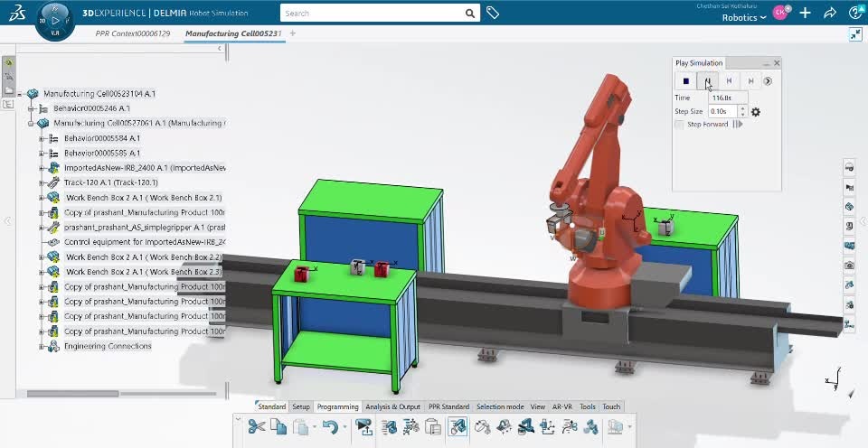The height and width of the screenshot is (448, 868).
Task: Click the blue robot joints icon
Action: (591, 427)
